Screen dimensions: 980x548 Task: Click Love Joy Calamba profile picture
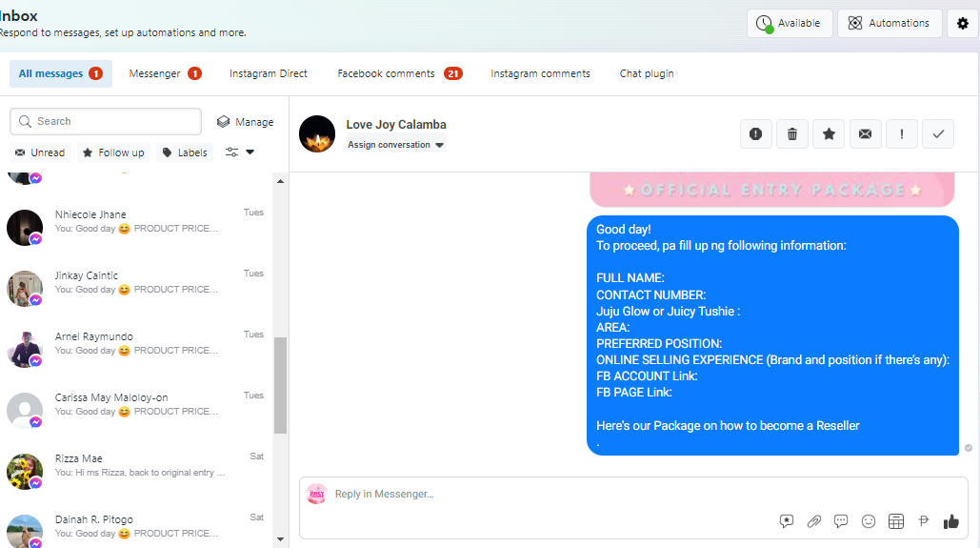[317, 133]
